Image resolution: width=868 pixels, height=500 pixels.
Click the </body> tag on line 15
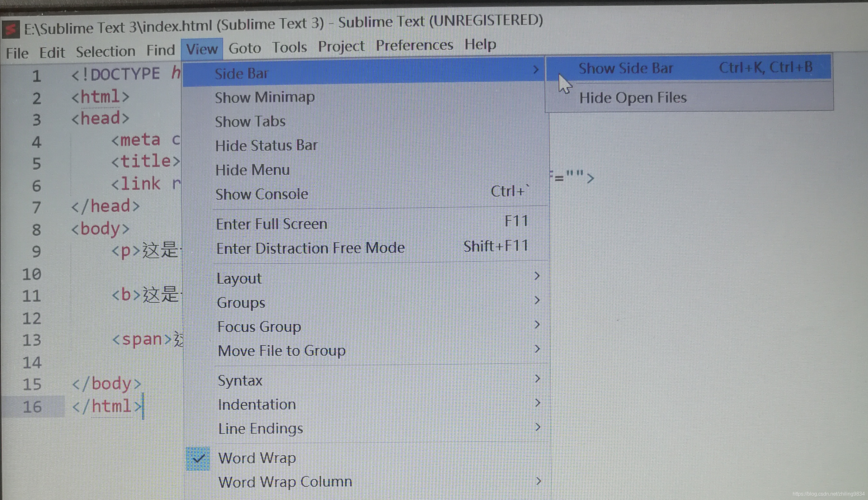[107, 384]
